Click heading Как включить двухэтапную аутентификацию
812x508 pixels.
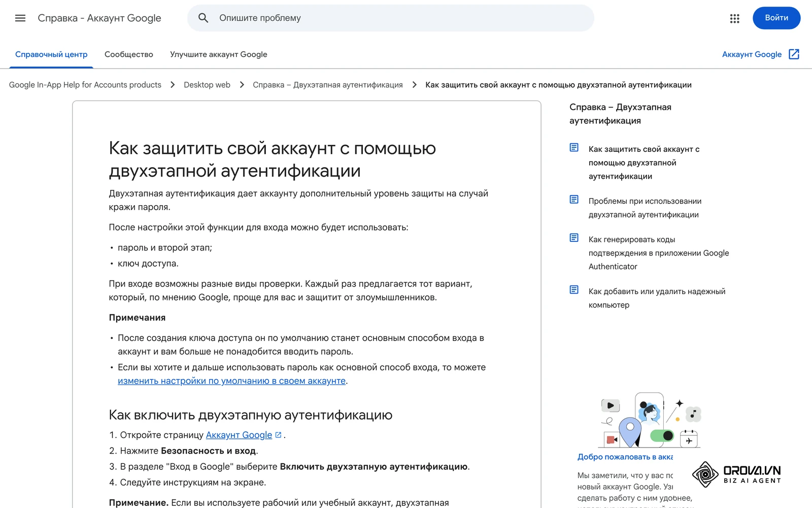click(251, 415)
